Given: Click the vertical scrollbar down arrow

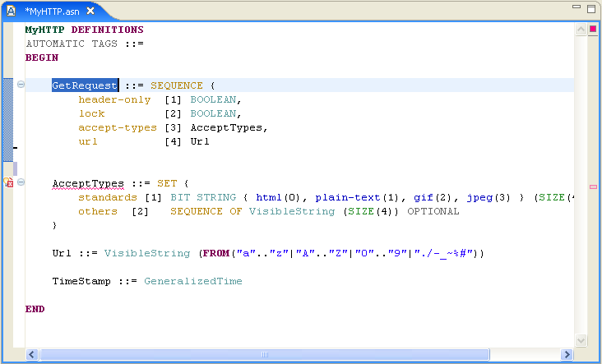Looking at the screenshot, I should (581, 340).
